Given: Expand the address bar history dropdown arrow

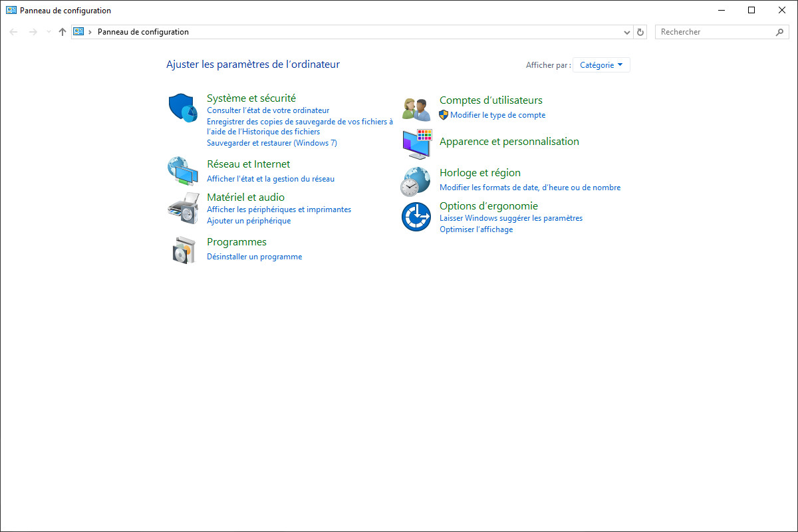Looking at the screenshot, I should point(627,32).
